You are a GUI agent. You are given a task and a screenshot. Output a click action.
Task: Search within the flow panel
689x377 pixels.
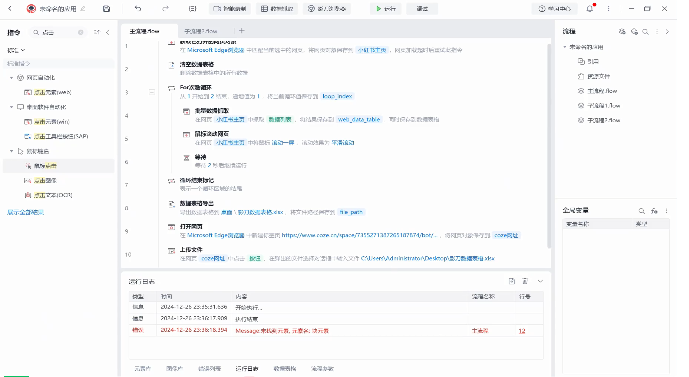click(645, 32)
